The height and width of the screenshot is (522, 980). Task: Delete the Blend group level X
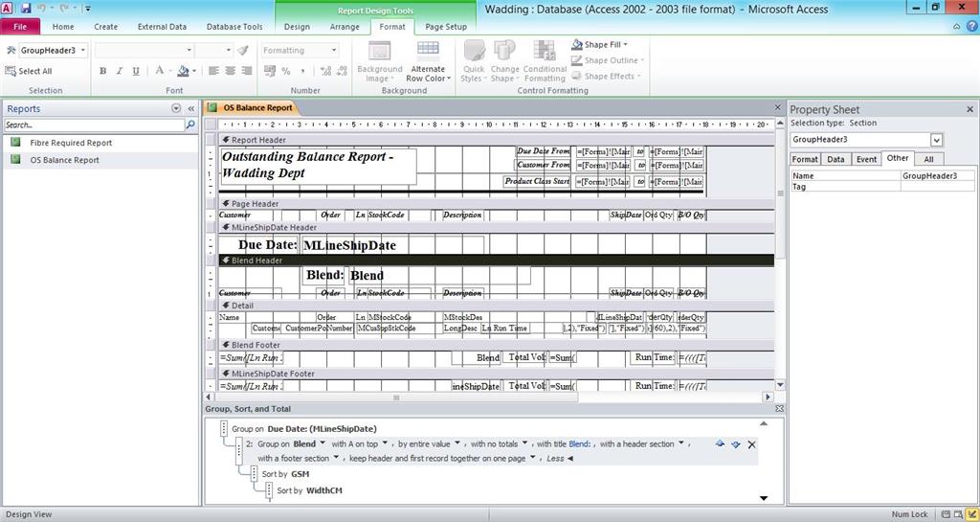(x=751, y=444)
